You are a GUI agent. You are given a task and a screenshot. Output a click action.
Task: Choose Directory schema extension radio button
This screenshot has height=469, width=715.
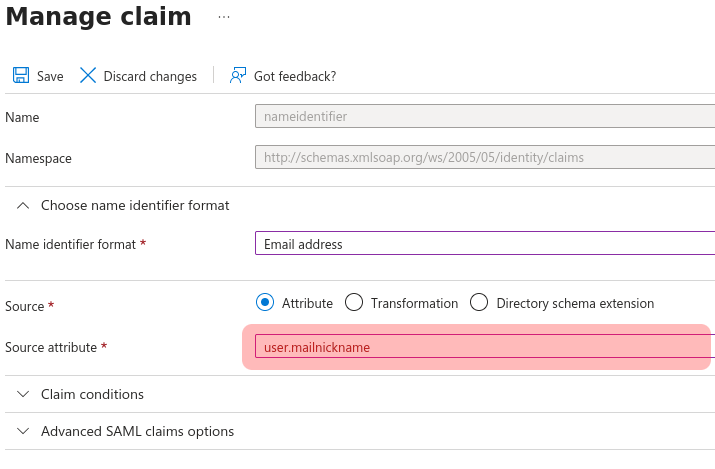click(479, 303)
